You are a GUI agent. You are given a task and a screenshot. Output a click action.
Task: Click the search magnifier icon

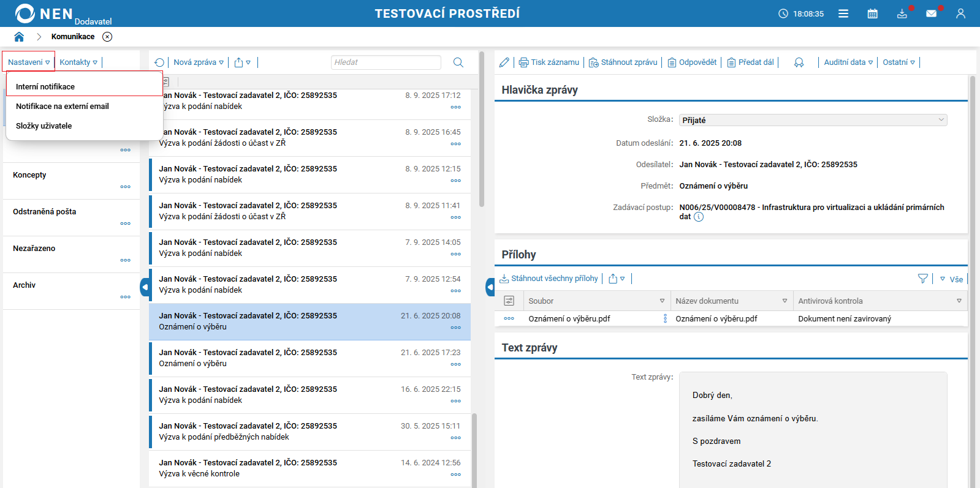point(458,62)
